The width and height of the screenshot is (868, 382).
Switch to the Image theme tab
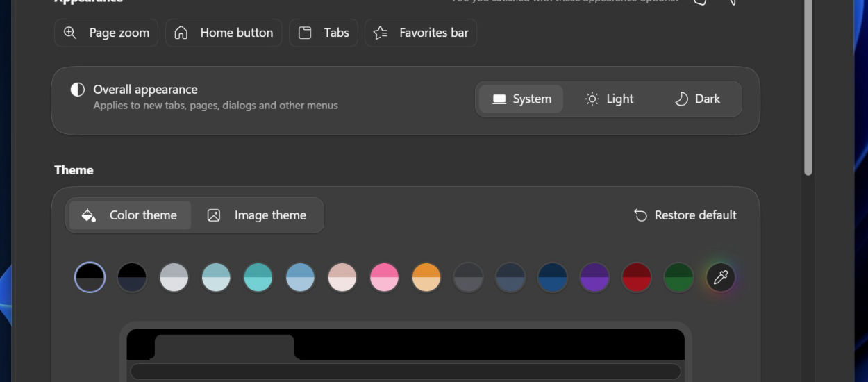pos(257,215)
